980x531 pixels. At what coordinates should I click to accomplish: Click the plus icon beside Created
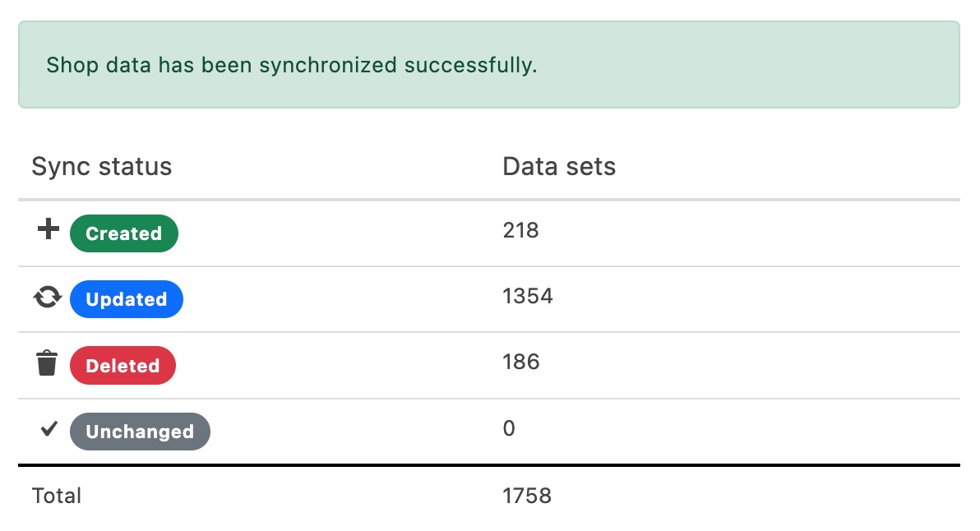[47, 229]
